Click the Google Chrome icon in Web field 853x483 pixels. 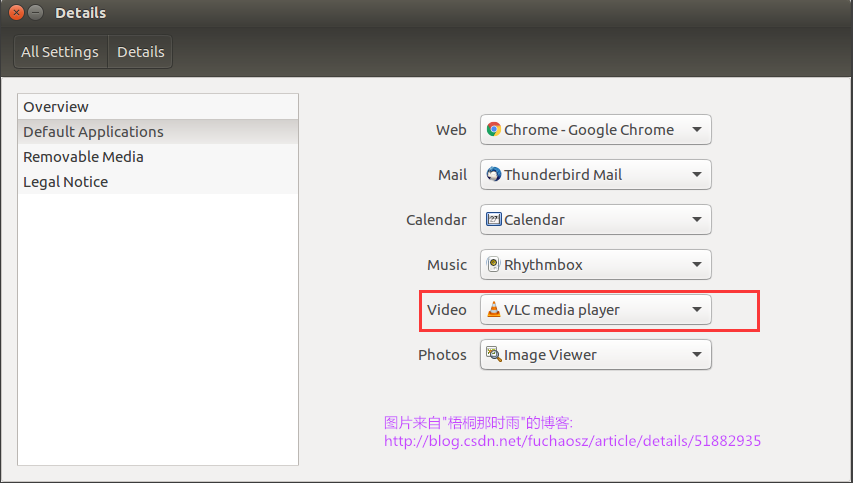point(493,130)
